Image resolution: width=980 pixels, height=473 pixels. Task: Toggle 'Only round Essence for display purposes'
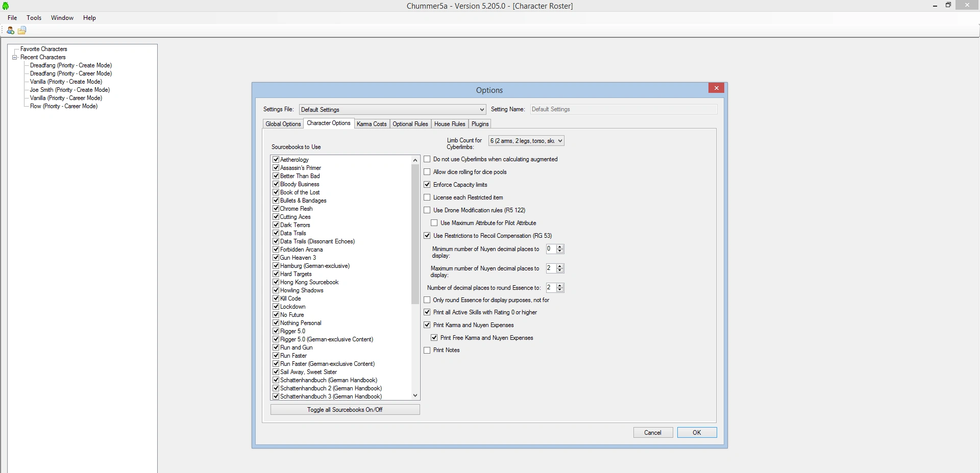click(x=427, y=300)
